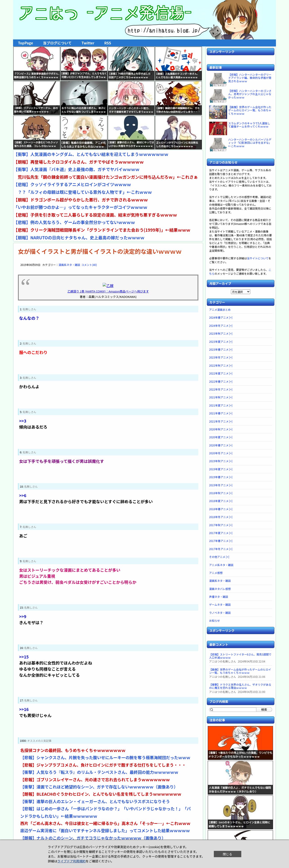This screenshot has height=868, width=289.
Task: Open the ワンピース サボさん Santa girl thumbnail
Action: tap(37, 64)
